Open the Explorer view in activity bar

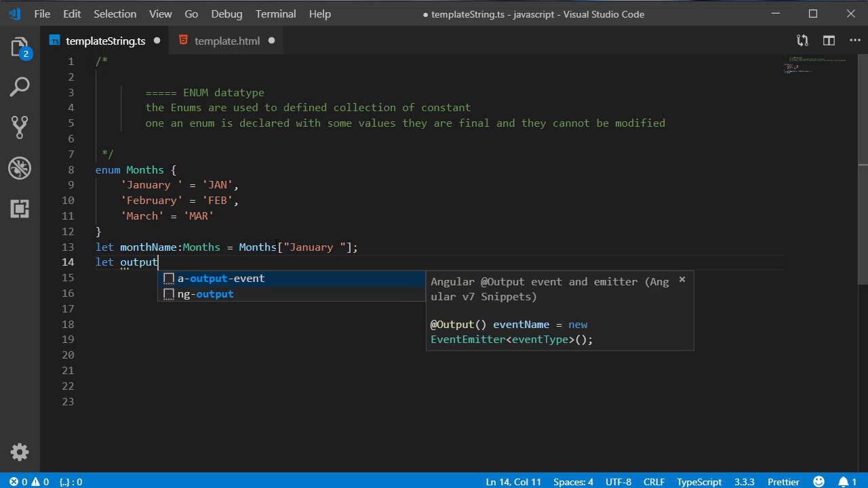[x=20, y=47]
